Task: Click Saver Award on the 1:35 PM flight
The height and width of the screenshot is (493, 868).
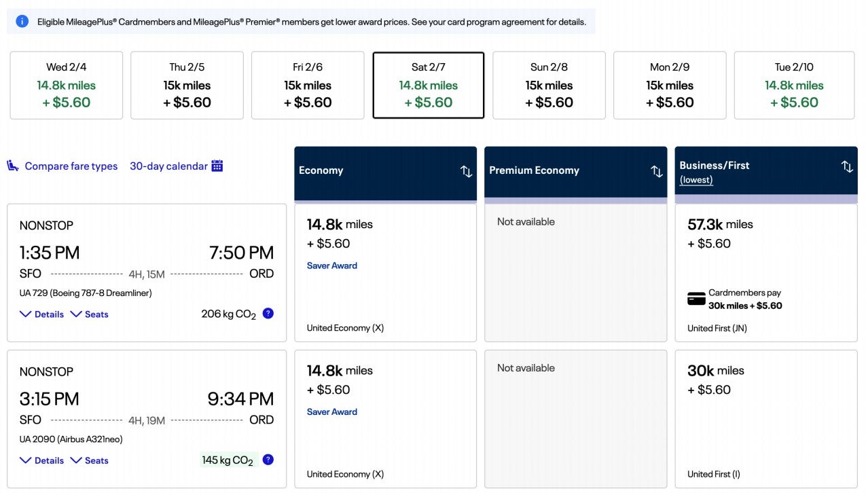Action: 331,266
